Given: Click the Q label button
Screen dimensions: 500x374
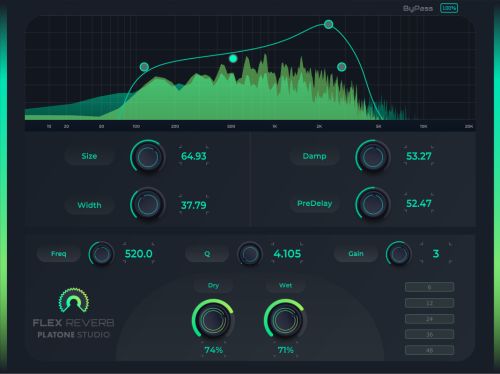Looking at the screenshot, I should (207, 254).
